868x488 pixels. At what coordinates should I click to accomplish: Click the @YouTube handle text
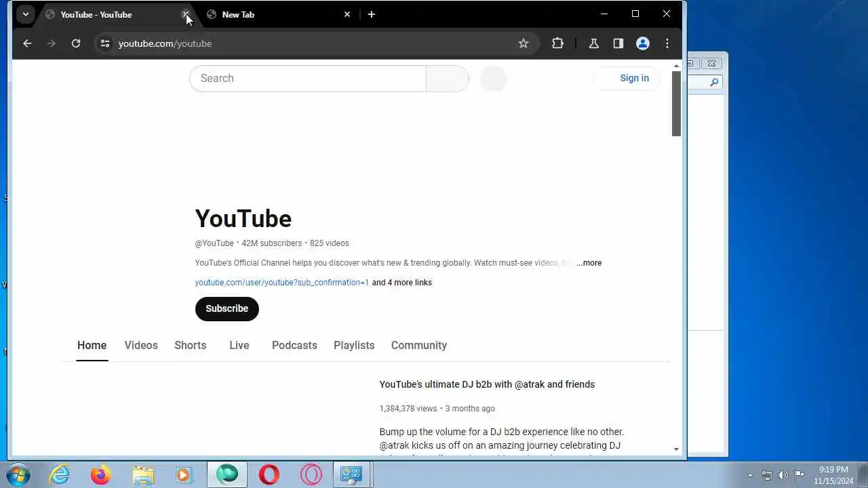(x=214, y=243)
